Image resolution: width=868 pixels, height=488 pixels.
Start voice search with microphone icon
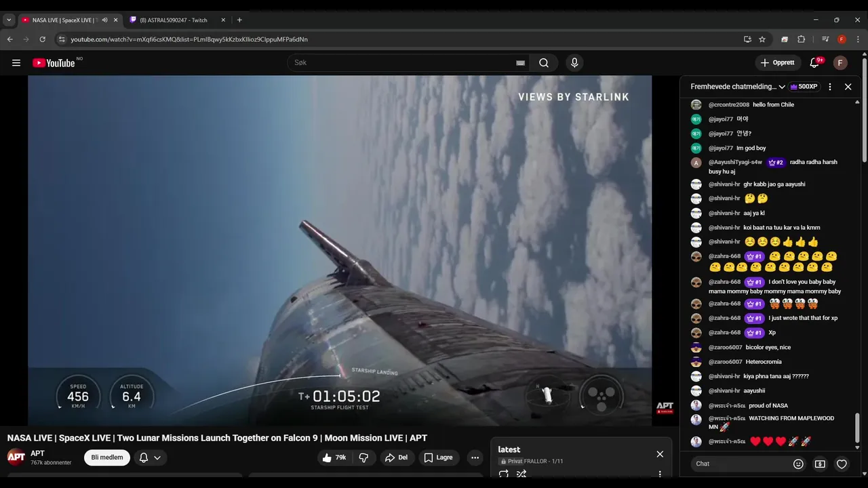[574, 63]
